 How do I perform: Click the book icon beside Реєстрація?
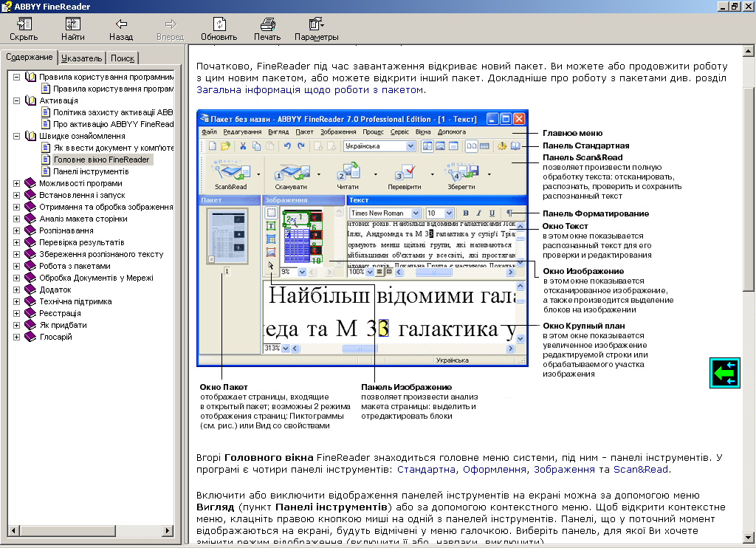point(30,313)
